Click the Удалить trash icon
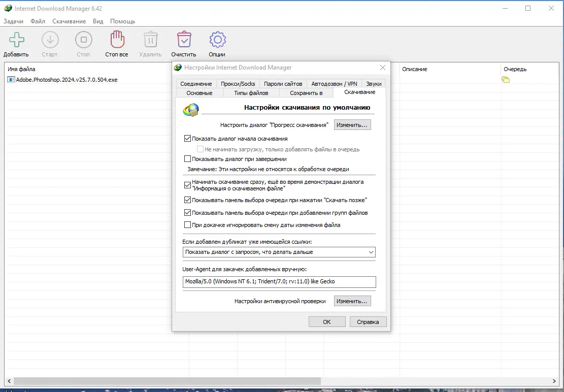The height and width of the screenshot is (392, 564). (x=150, y=40)
